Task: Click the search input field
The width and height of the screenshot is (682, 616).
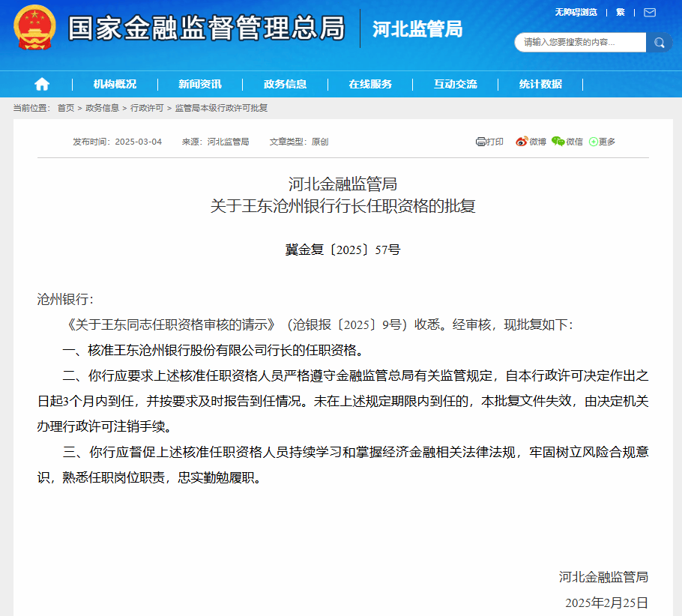Action: (580, 43)
